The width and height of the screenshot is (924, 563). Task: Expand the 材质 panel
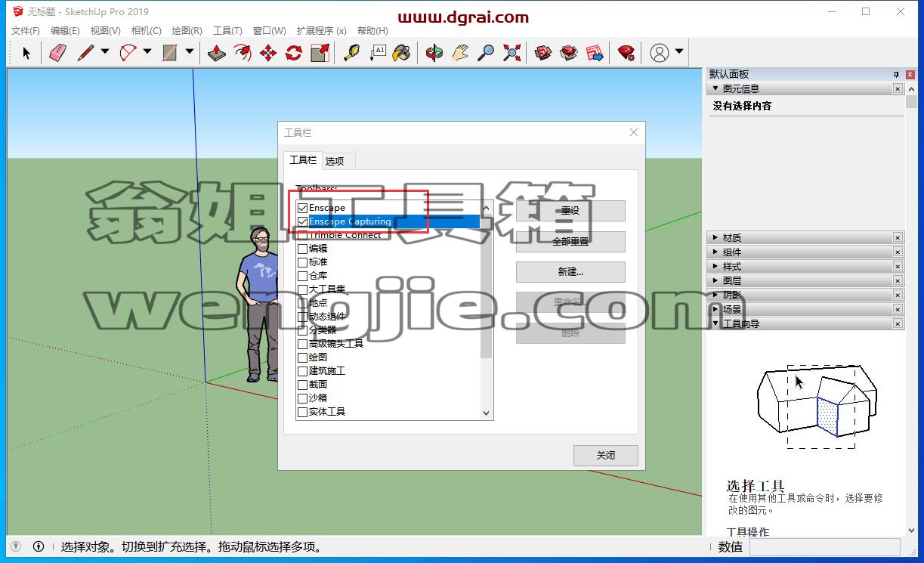coord(715,238)
